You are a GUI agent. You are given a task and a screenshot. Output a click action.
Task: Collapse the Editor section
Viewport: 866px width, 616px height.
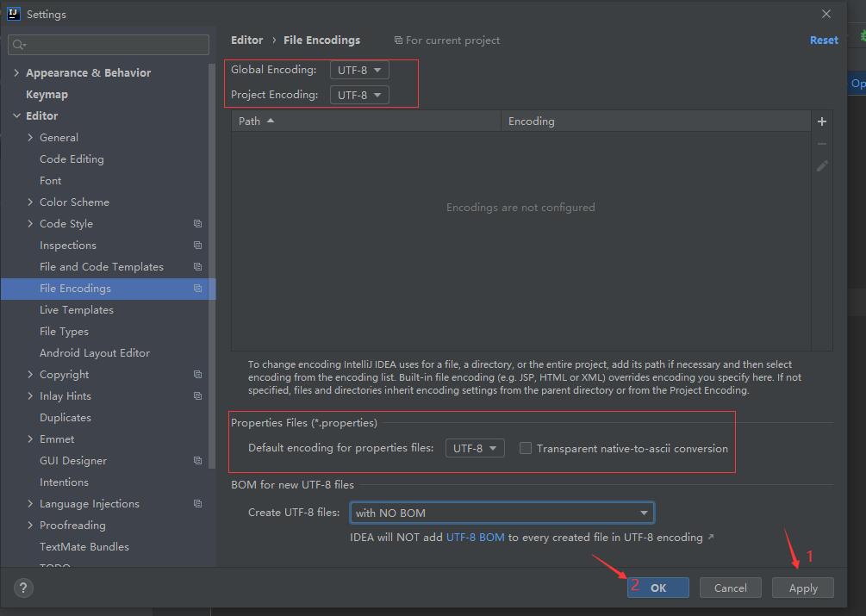pyautogui.click(x=16, y=115)
